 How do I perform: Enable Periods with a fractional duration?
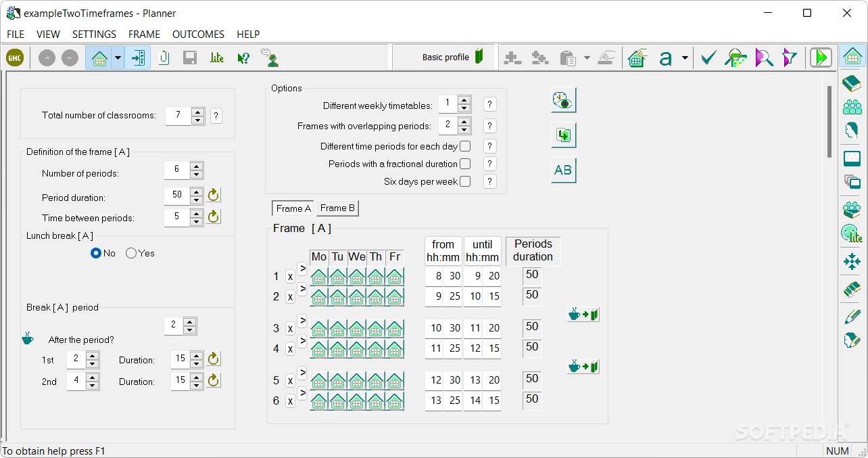465,164
